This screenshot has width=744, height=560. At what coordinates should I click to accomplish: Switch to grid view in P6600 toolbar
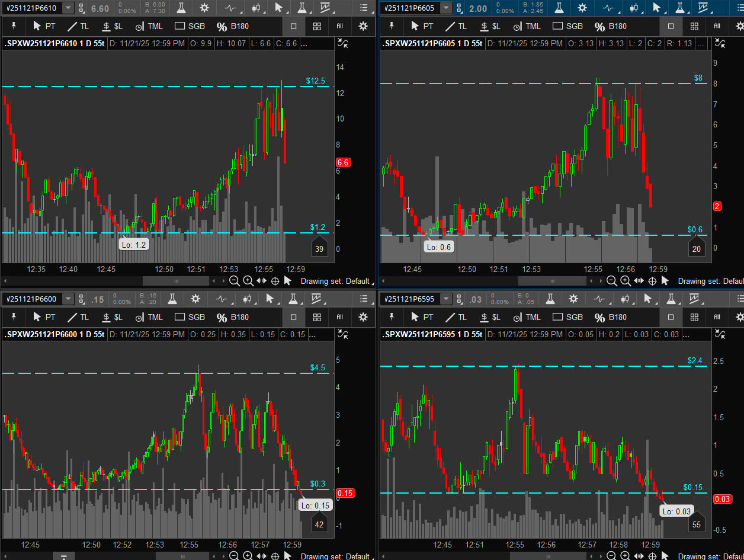pos(317,317)
